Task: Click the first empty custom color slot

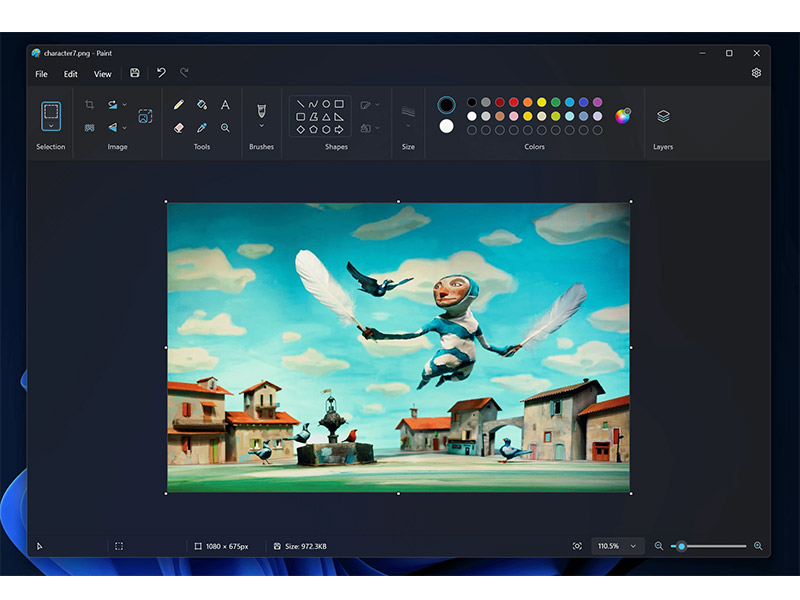Action: click(x=472, y=130)
